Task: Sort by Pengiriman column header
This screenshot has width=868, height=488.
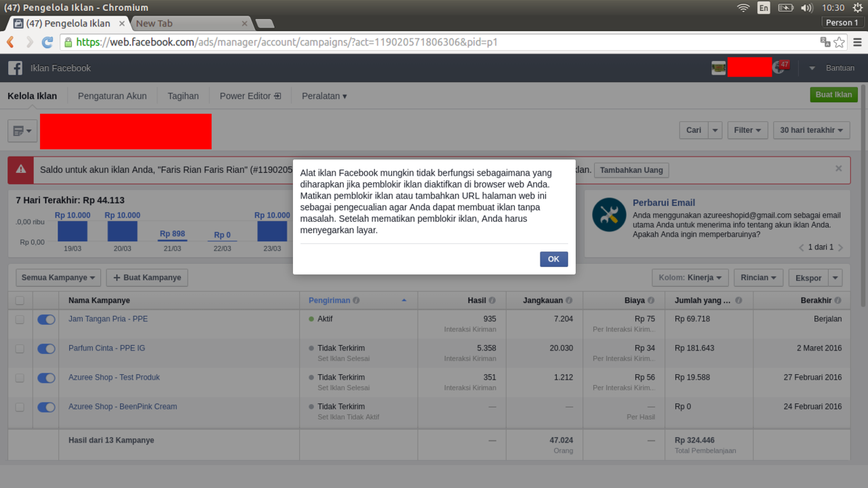Action: (330, 300)
